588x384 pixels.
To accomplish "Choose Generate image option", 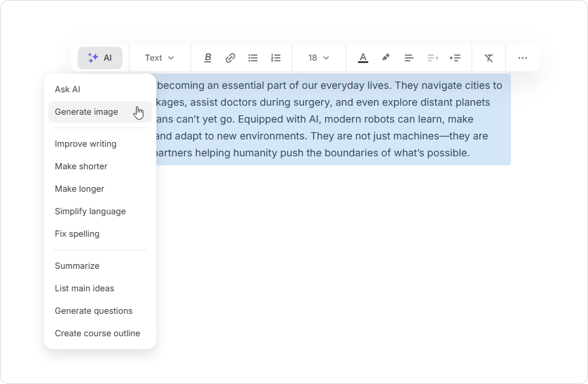I will click(87, 112).
